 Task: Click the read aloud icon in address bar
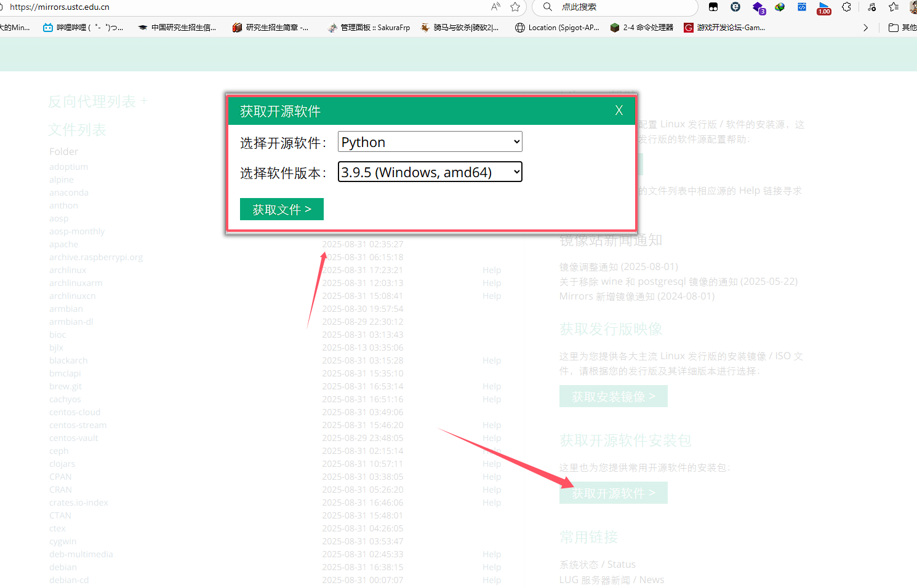(495, 7)
